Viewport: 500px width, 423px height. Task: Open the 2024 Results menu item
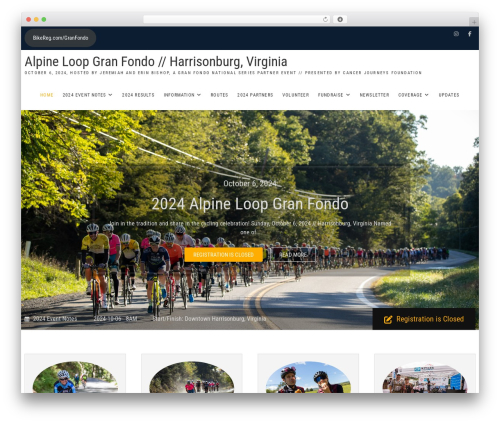pyautogui.click(x=138, y=95)
